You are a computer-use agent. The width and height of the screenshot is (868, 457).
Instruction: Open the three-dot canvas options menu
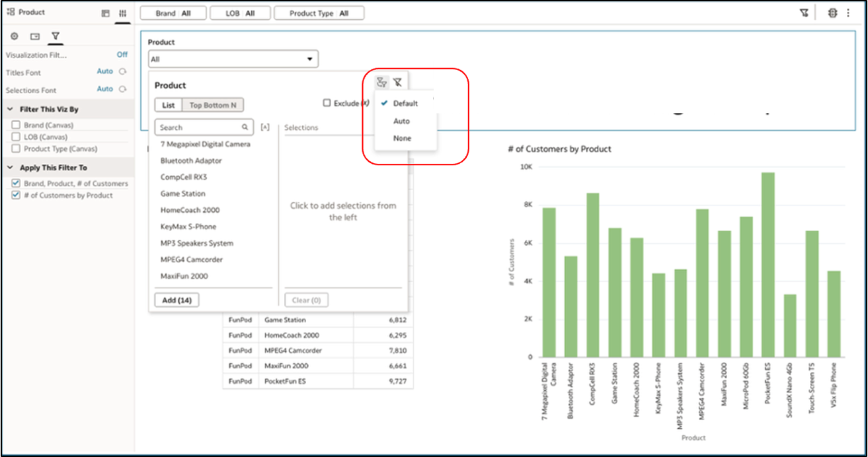tap(848, 13)
